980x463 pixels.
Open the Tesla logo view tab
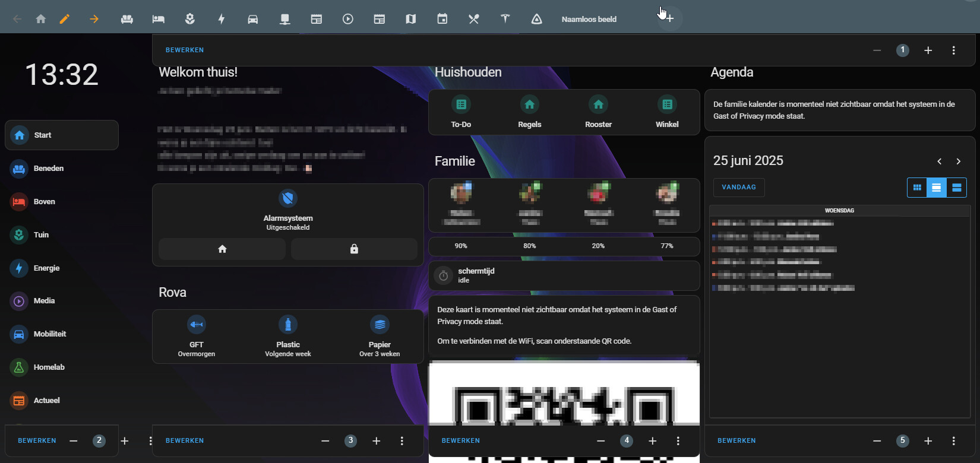pos(505,19)
